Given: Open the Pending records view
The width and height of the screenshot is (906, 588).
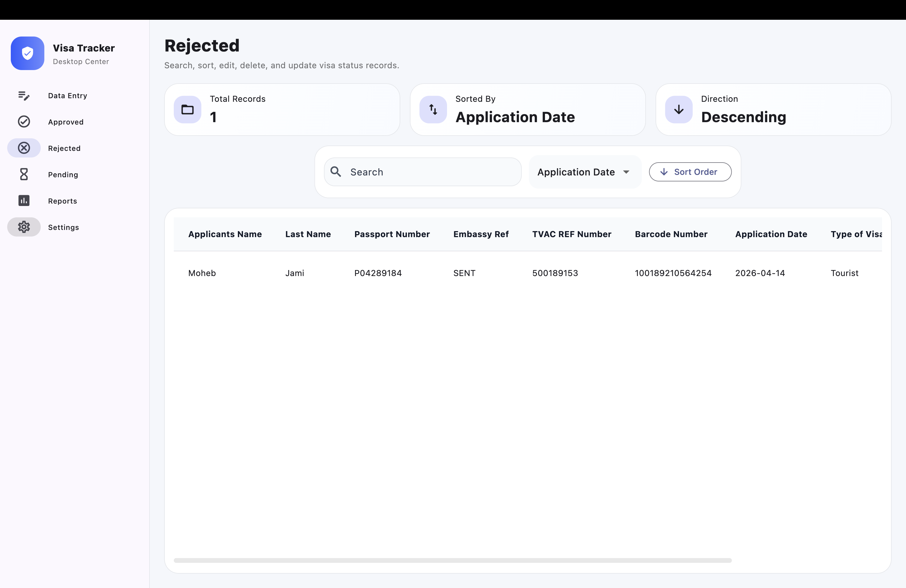Looking at the screenshot, I should point(63,175).
